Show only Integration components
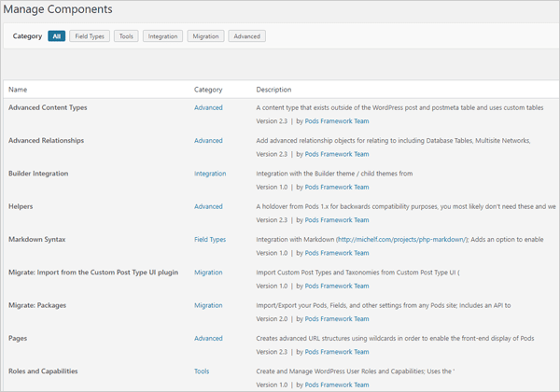 click(x=162, y=36)
